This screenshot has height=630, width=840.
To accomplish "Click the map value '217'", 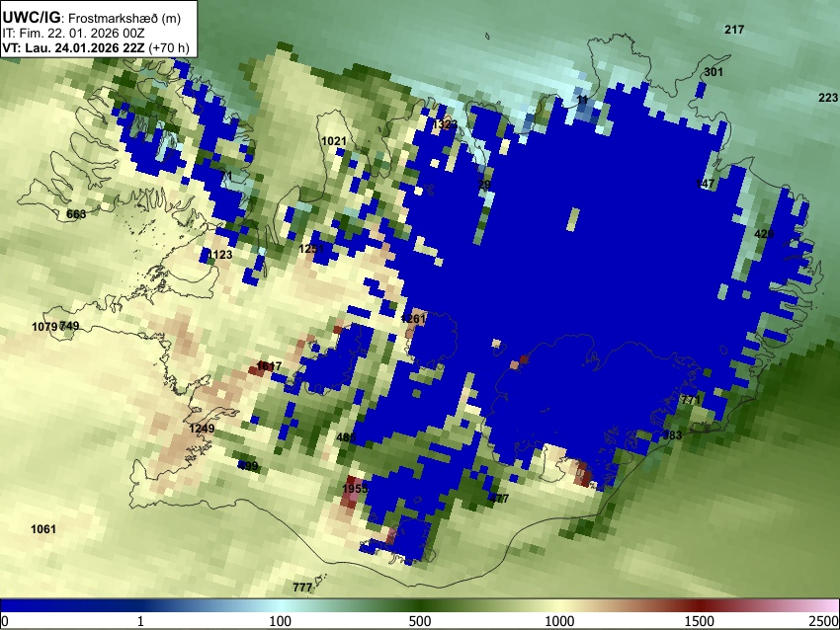I will [734, 30].
